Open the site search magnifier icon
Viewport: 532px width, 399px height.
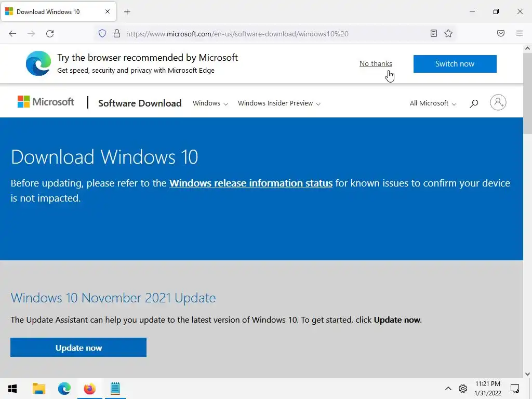coord(474,103)
